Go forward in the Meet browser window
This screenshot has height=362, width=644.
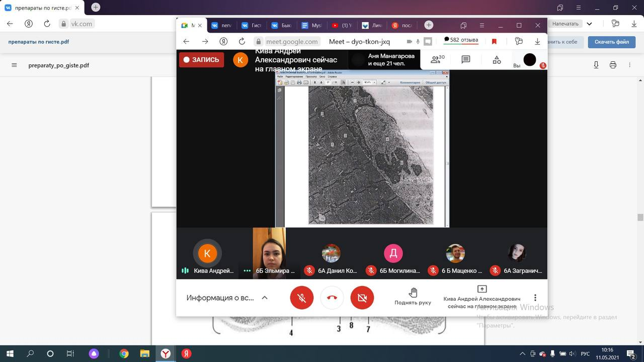[205, 41]
